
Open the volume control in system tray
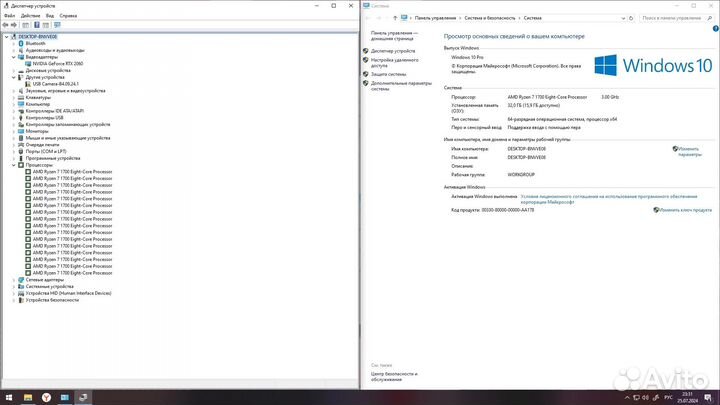645,398
